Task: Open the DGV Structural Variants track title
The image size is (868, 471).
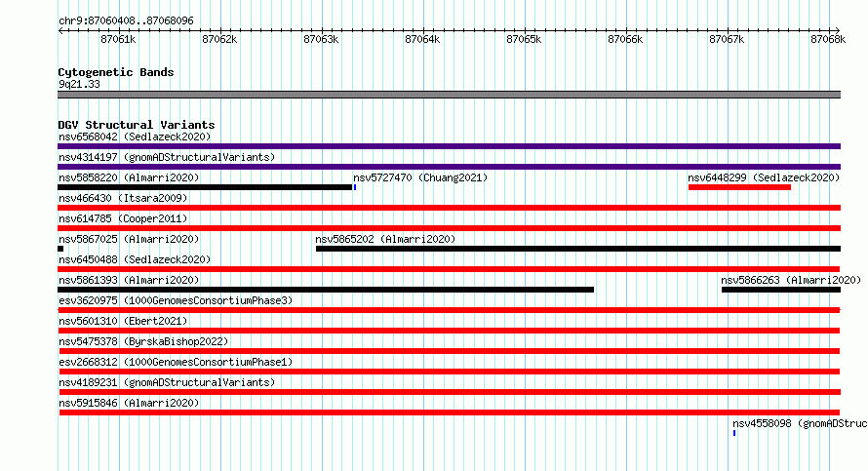Action: pos(137,125)
